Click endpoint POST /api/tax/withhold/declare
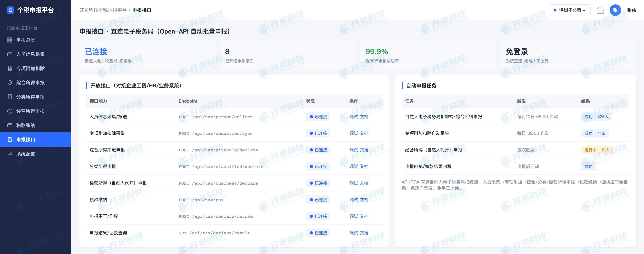The image size is (644, 254). click(218, 150)
